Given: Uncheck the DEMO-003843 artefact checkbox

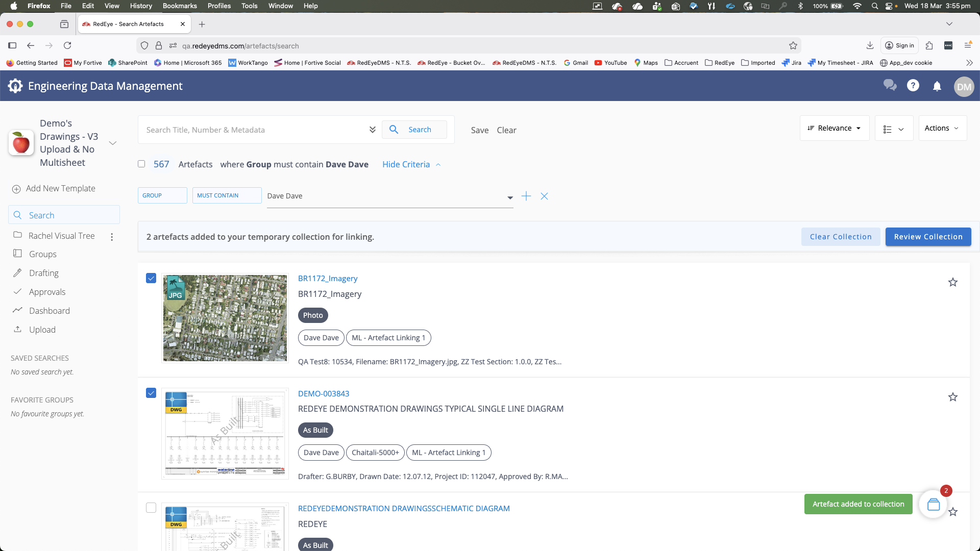Looking at the screenshot, I should coord(151,393).
